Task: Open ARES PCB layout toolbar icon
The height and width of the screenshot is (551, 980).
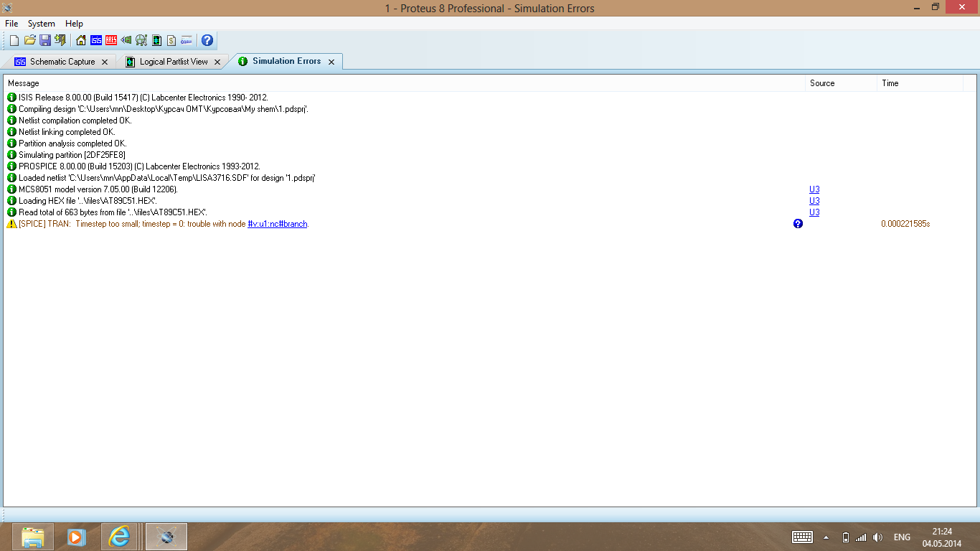Action: click(111, 40)
